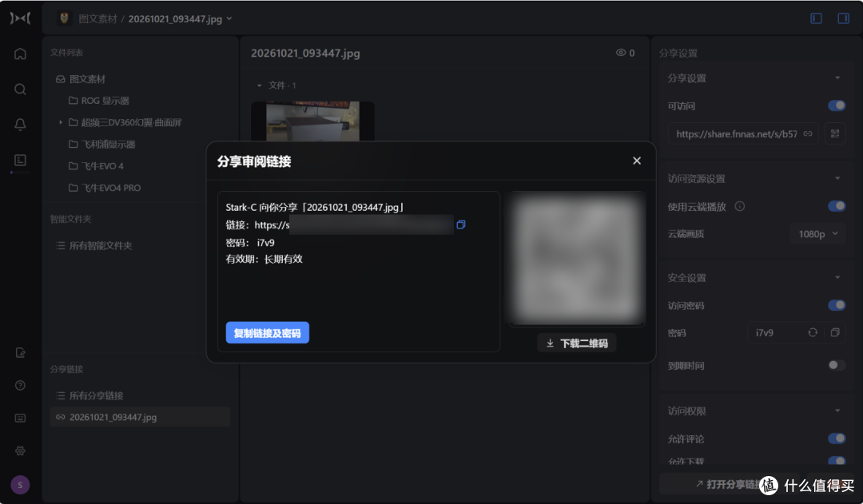Toggle the left panel layout icon

[816, 18]
